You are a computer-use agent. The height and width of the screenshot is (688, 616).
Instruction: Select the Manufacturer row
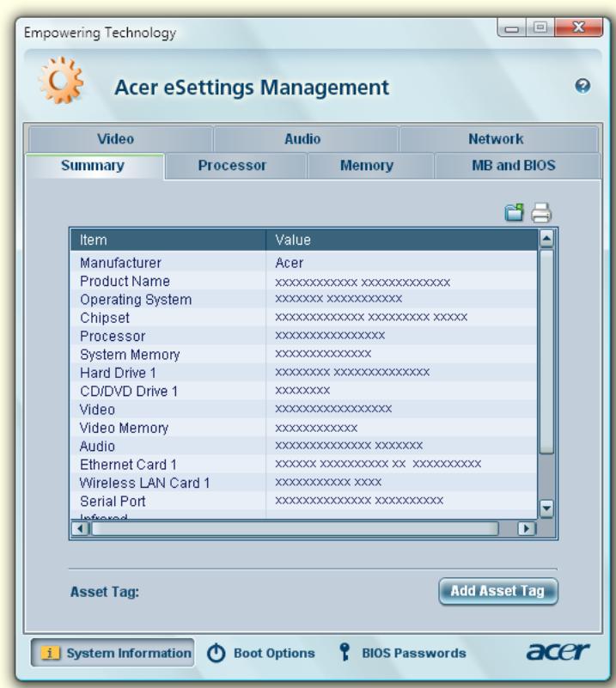(303, 263)
